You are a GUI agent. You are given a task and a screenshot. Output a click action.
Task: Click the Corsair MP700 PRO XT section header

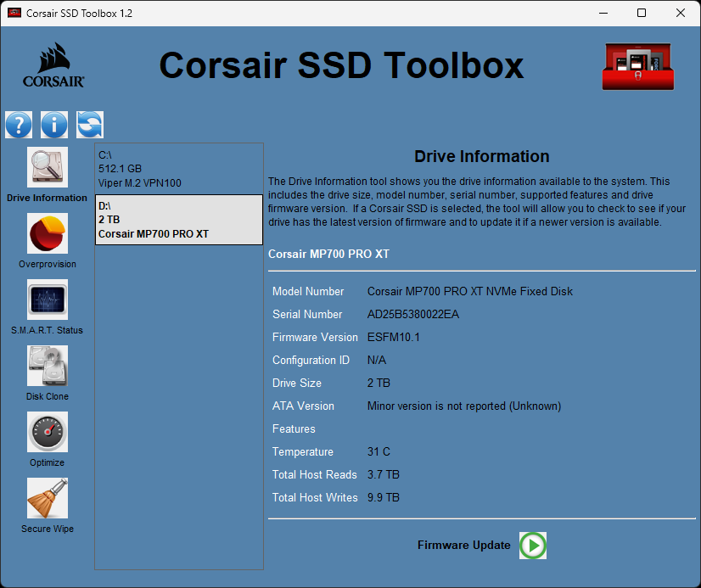click(329, 254)
